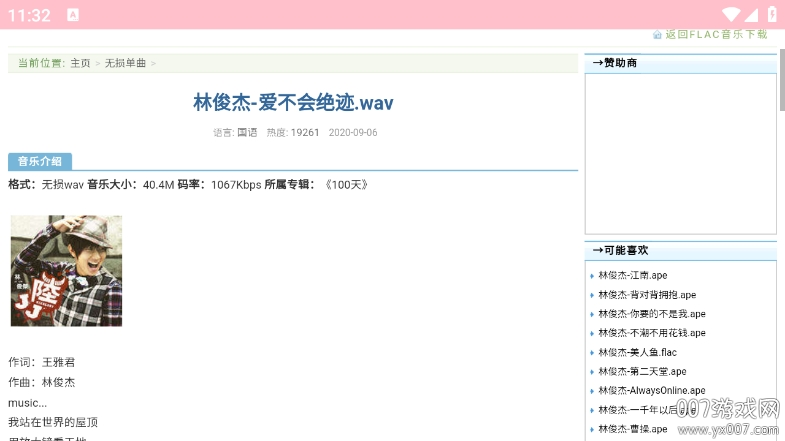
Task: Click the date 2020-09-06
Action: point(353,133)
